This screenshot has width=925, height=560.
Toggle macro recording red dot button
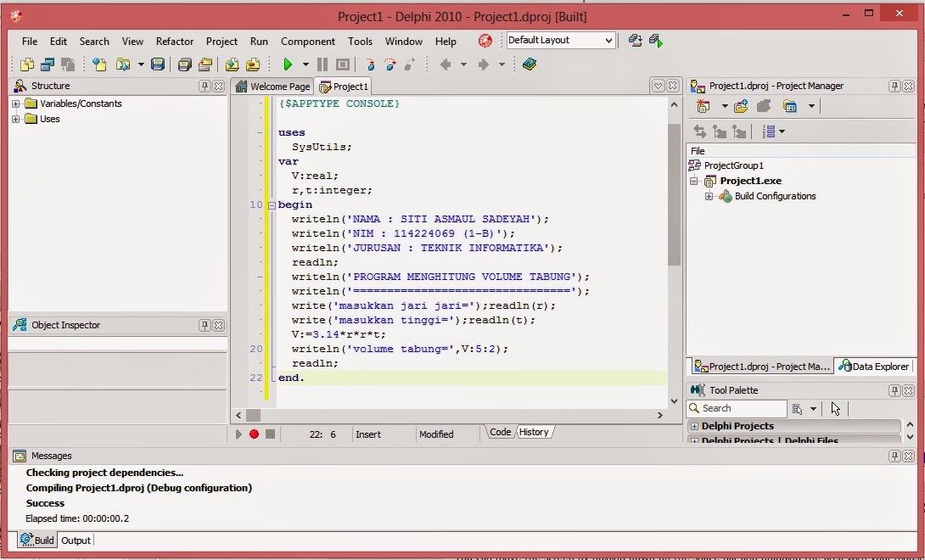click(x=255, y=434)
